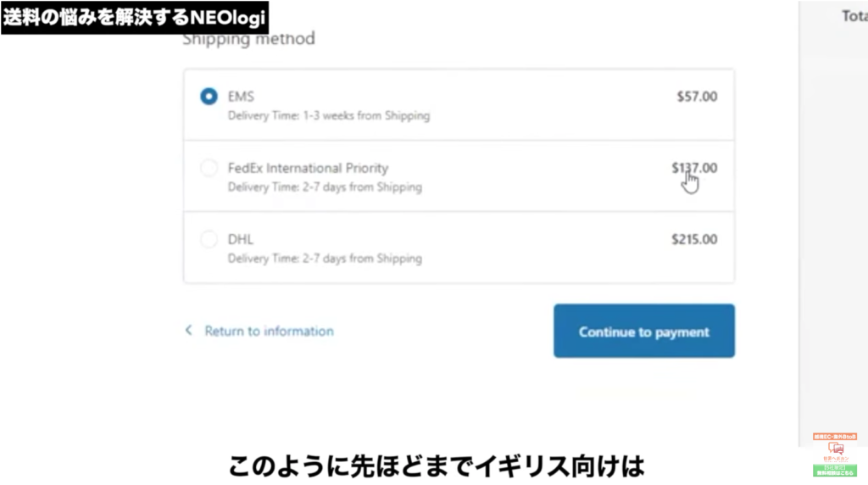Go back via Return to information link

pyautogui.click(x=269, y=331)
